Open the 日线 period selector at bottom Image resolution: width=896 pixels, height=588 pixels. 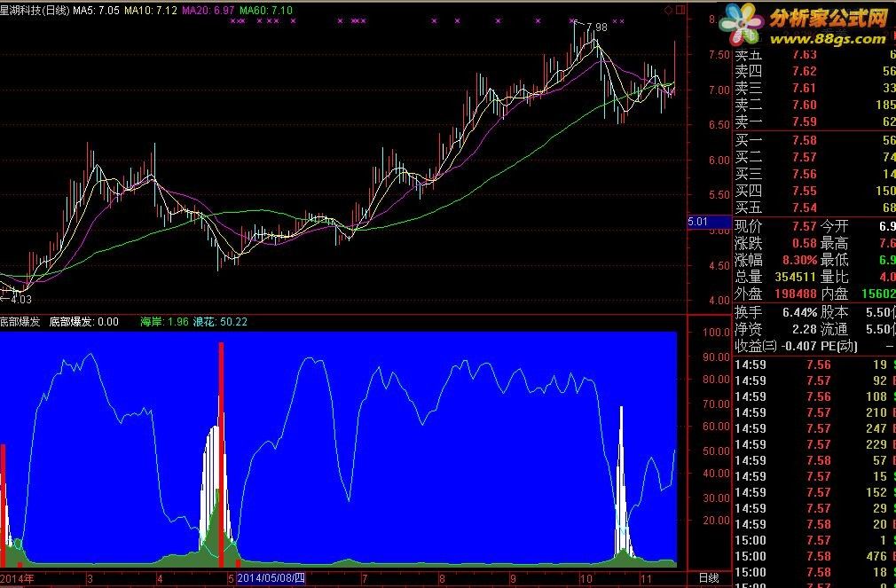[709, 578]
